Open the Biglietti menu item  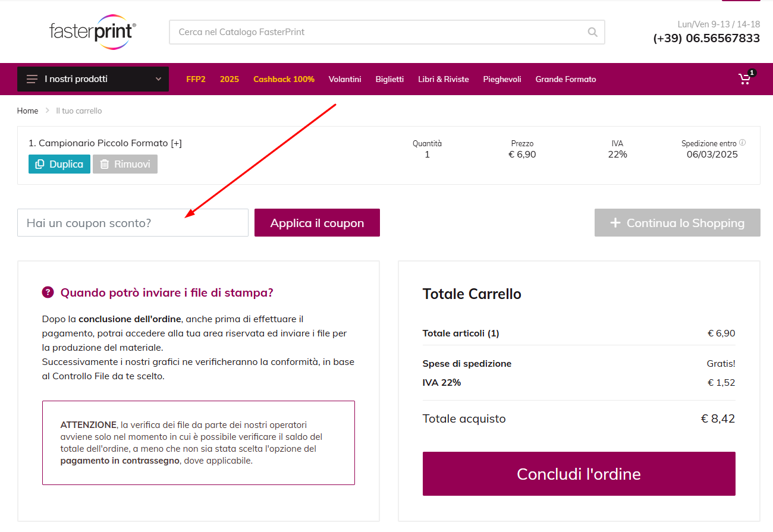tap(389, 78)
